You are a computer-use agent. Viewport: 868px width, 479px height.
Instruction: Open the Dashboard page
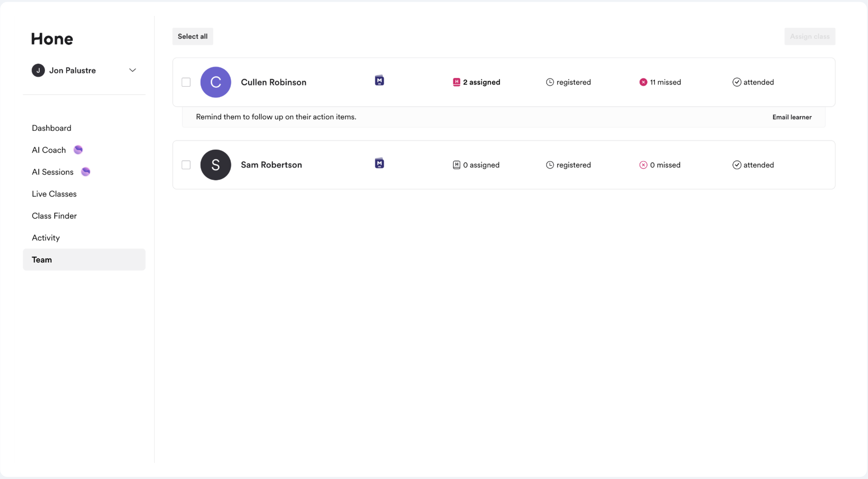tap(51, 128)
